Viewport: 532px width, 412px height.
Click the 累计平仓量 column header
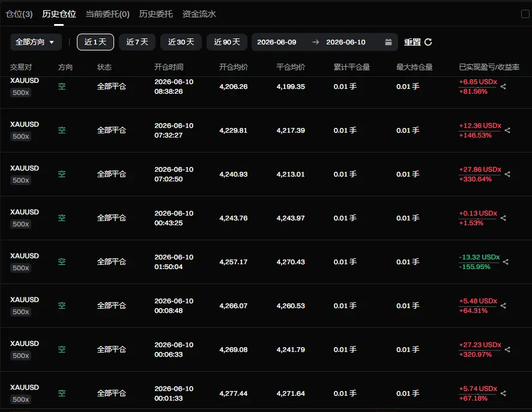[x=351, y=67]
